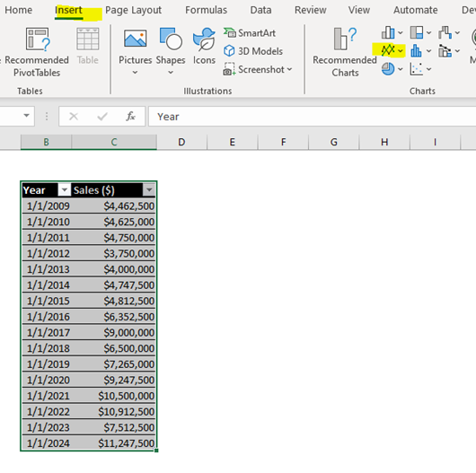Insert a SmartArt graphic
Viewport: 476px width, 473px height.
tap(250, 33)
